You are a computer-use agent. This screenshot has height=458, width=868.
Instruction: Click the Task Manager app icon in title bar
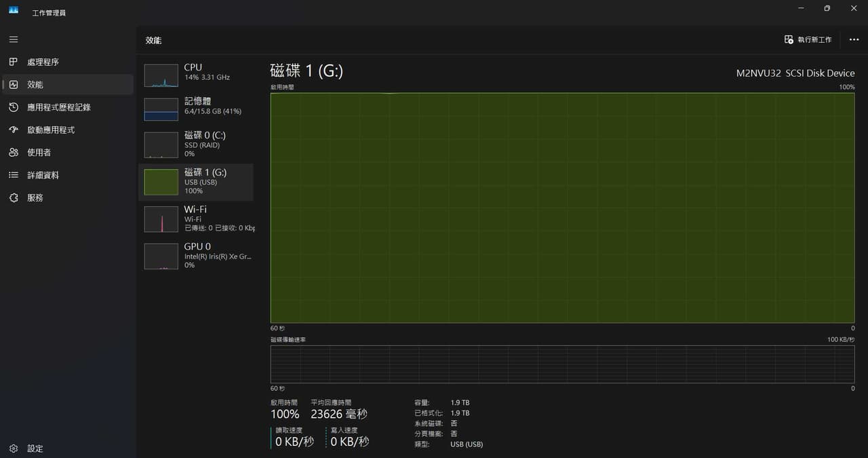(14, 9)
